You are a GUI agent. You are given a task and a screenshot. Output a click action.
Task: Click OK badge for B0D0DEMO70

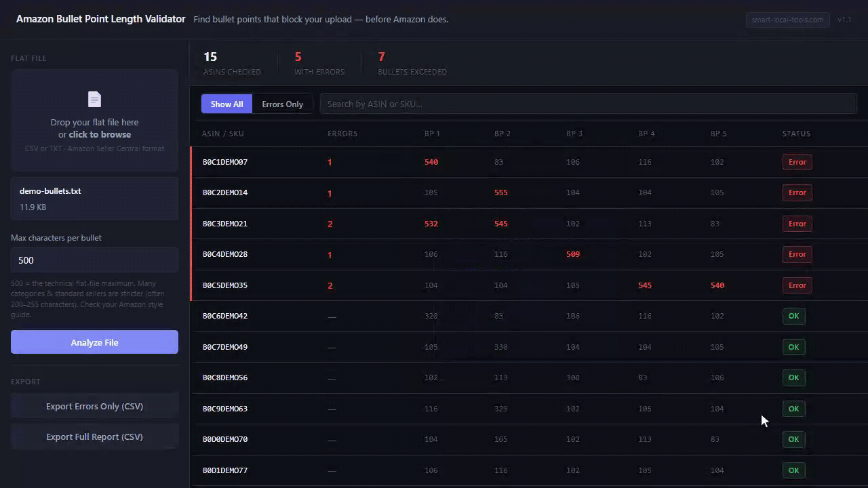793,439
